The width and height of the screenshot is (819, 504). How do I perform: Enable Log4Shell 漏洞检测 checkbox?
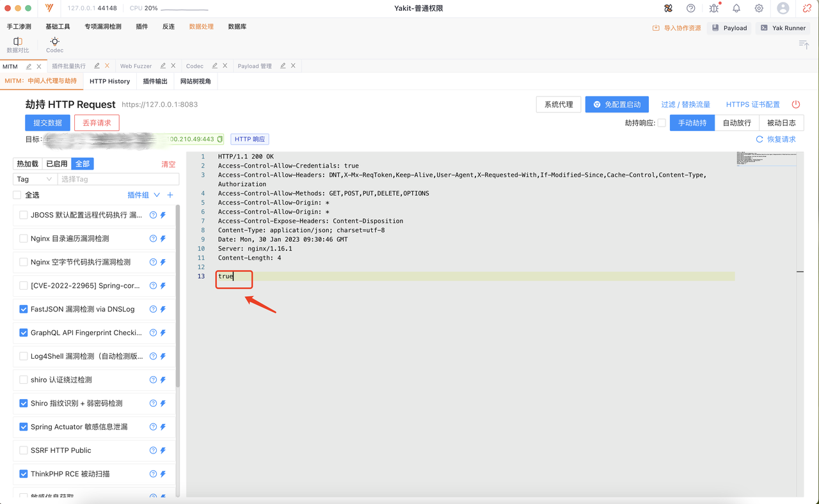[x=24, y=356]
